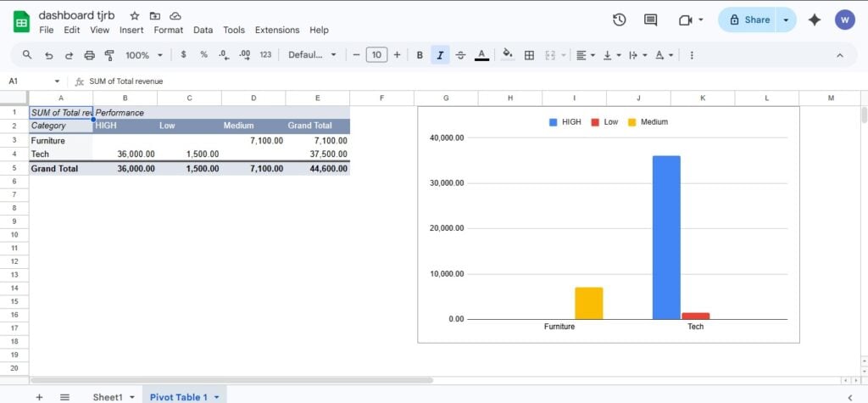
Task: Open the Name box dropdown arrow
Action: click(x=57, y=81)
